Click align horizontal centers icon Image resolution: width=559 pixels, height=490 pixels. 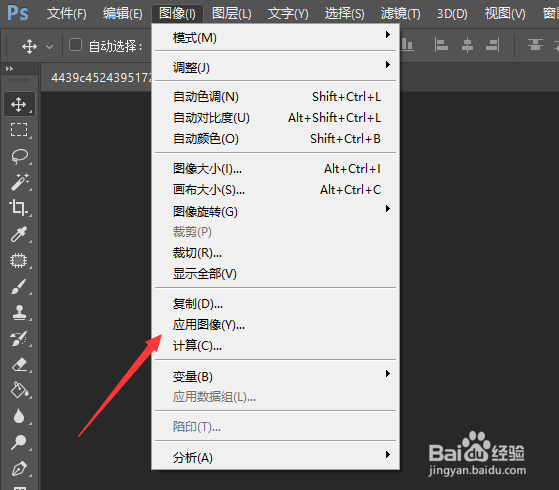(467, 45)
